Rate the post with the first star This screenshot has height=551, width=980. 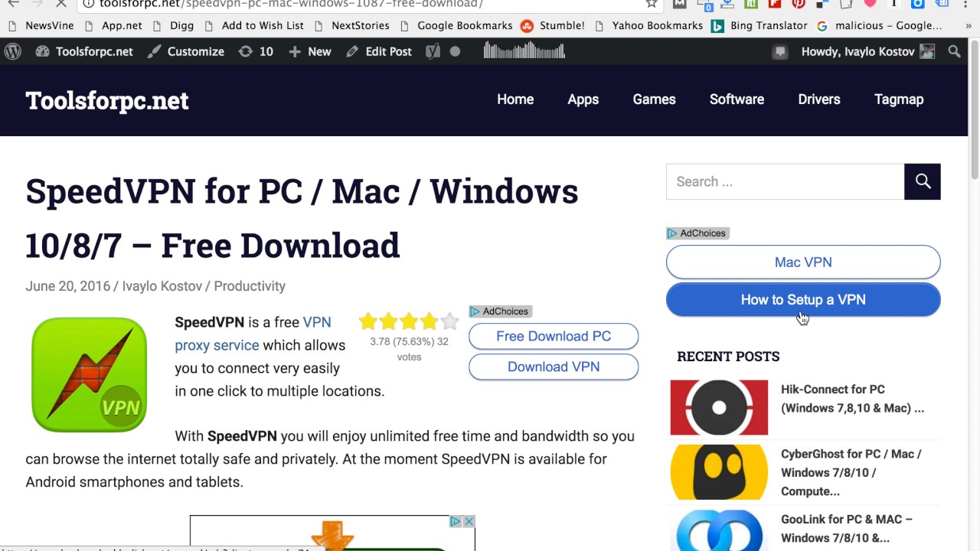[x=367, y=321]
